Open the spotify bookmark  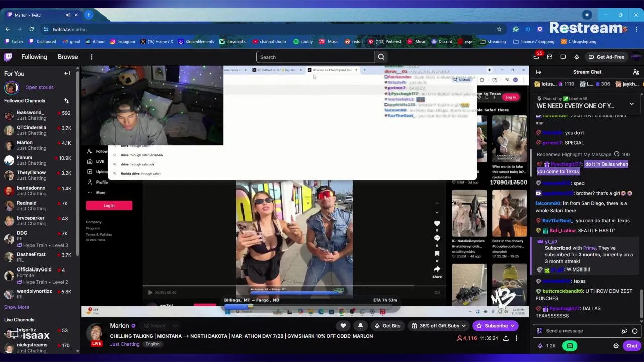pyautogui.click(x=303, y=42)
